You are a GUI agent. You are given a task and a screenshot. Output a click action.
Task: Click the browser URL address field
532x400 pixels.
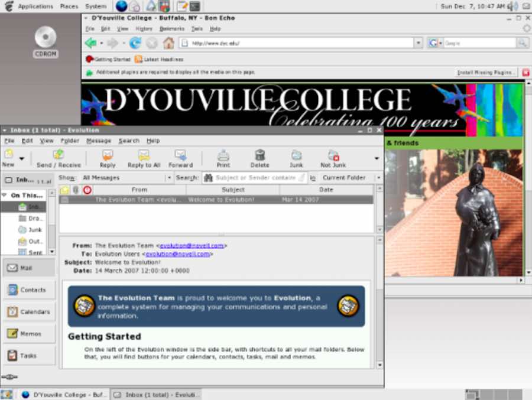pos(296,43)
